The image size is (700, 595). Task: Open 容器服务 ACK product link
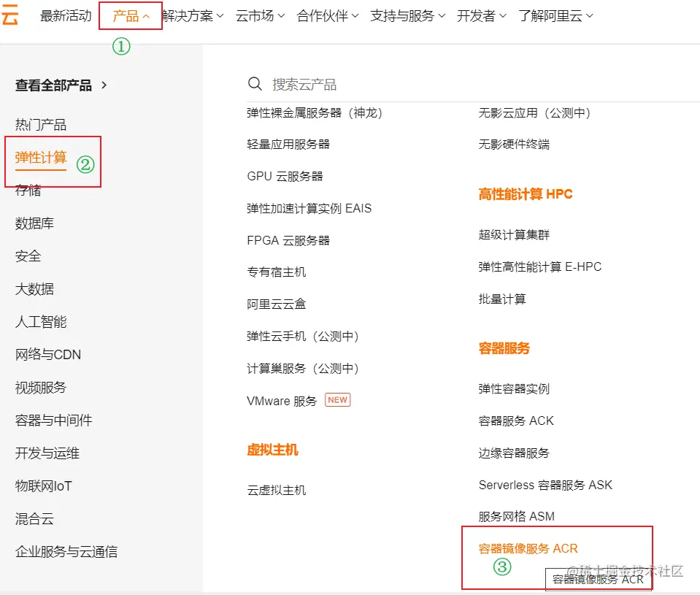point(516,421)
